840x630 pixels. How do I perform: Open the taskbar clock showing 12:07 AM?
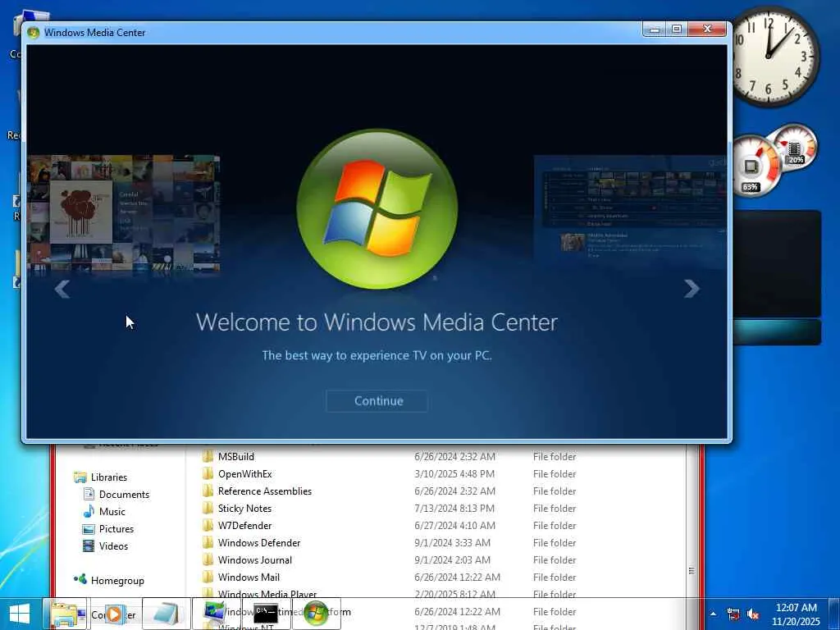point(796,614)
